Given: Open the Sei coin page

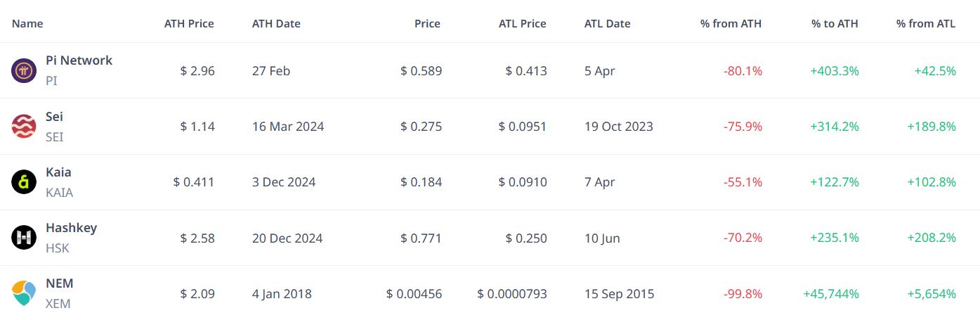Looking at the screenshot, I should point(54,116).
